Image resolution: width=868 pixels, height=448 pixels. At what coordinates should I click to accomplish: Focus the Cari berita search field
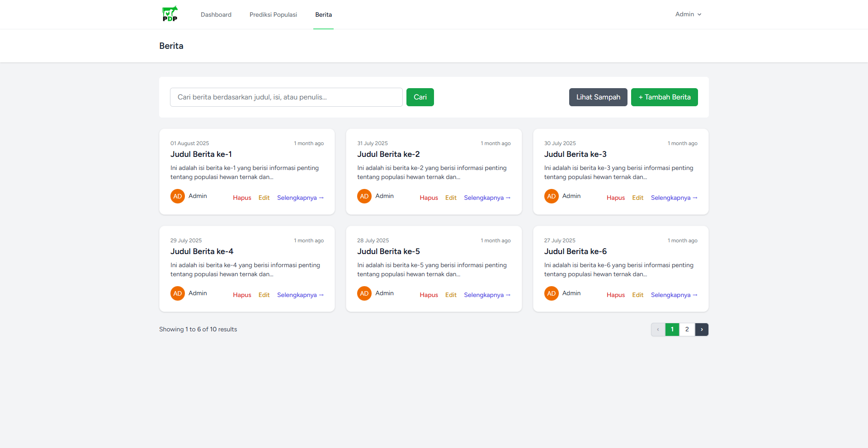286,97
